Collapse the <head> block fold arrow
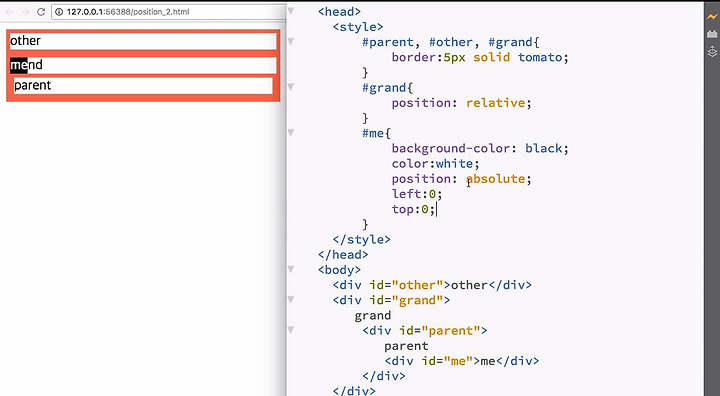This screenshot has height=396, width=720. pyautogui.click(x=291, y=11)
